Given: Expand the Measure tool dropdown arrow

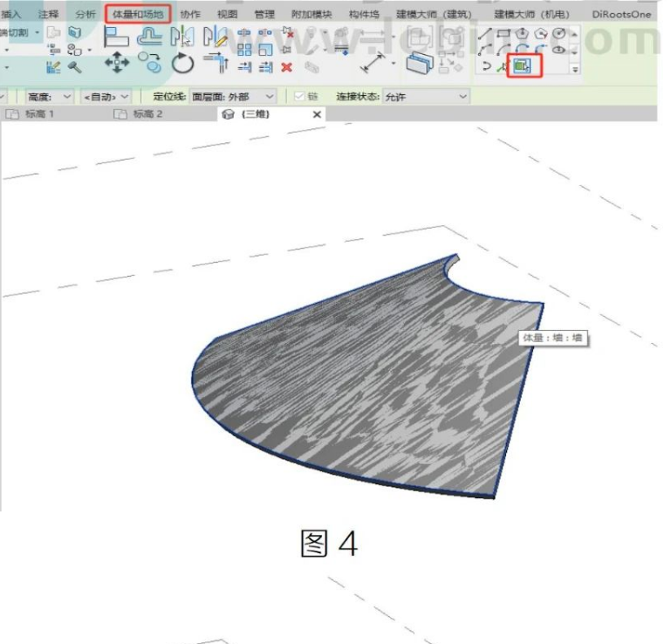Looking at the screenshot, I should tap(394, 64).
